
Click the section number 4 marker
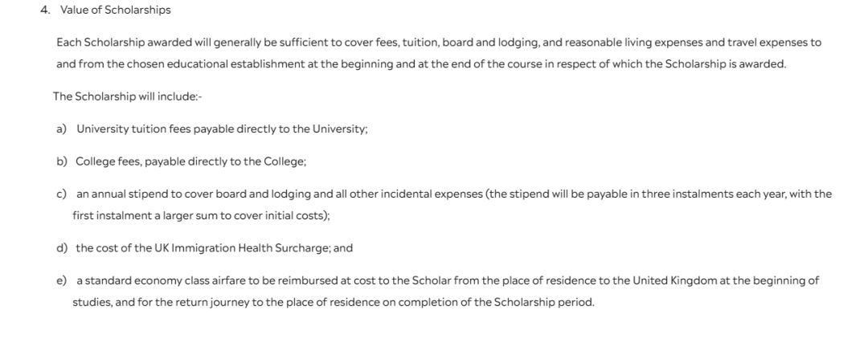click(45, 10)
